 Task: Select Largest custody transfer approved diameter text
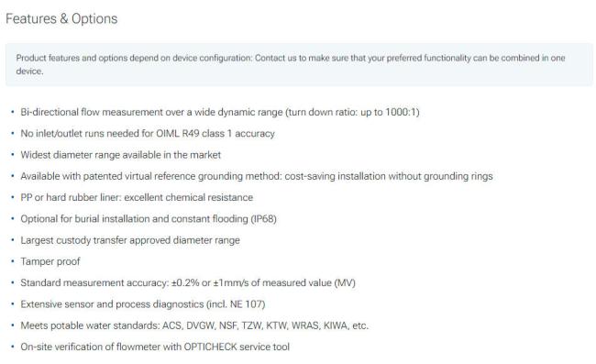point(130,240)
